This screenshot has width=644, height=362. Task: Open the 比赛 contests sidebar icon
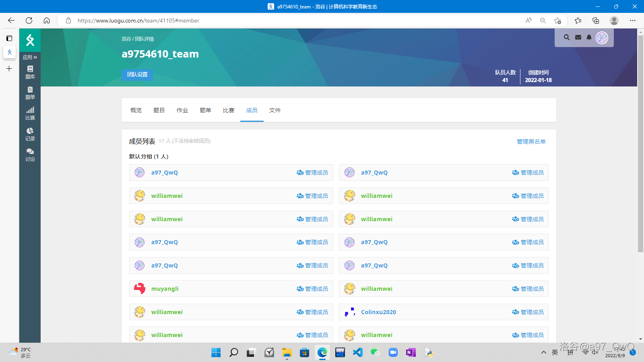30,114
